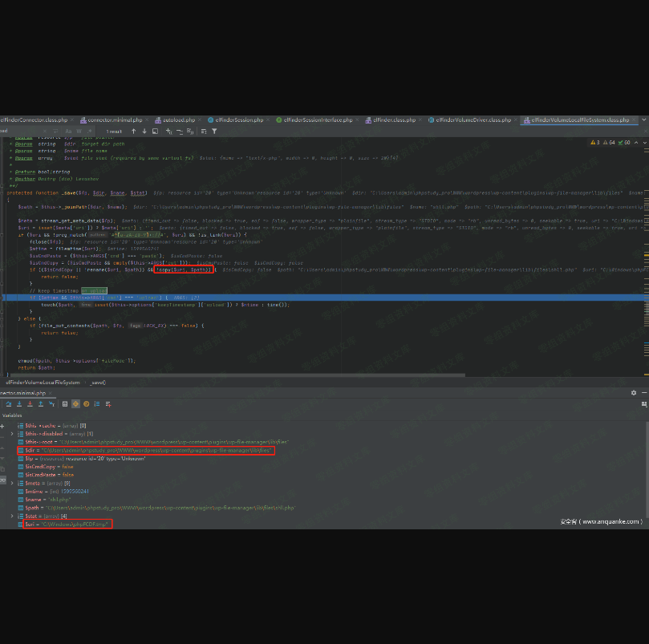This screenshot has height=644, width=649.
Task: Expand the $stat array variable
Action: pyautogui.click(x=12, y=516)
